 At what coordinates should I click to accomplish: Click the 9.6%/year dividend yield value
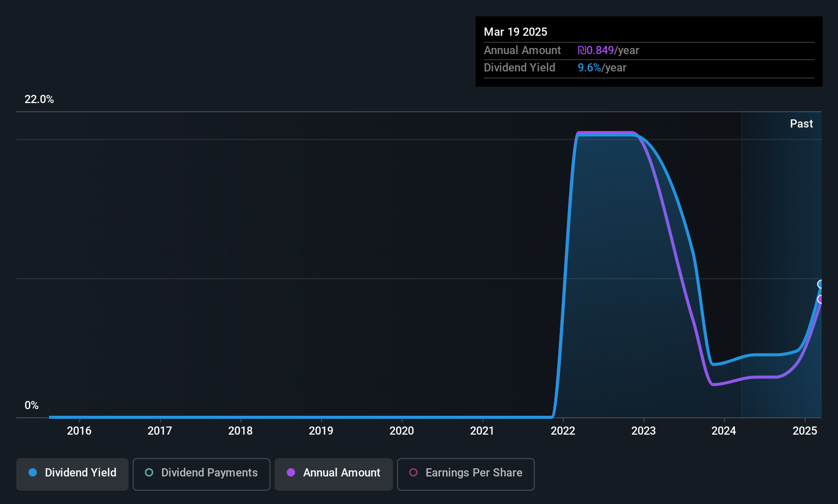(x=602, y=68)
